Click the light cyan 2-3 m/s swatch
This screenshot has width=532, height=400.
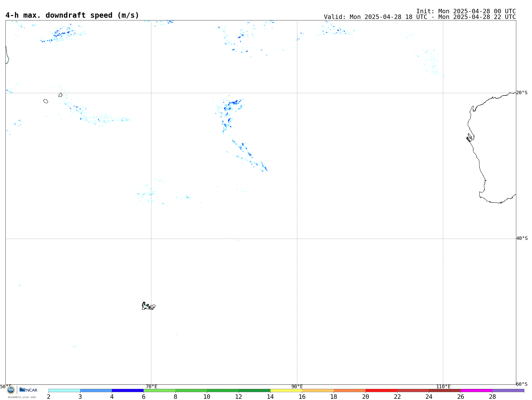point(64,390)
